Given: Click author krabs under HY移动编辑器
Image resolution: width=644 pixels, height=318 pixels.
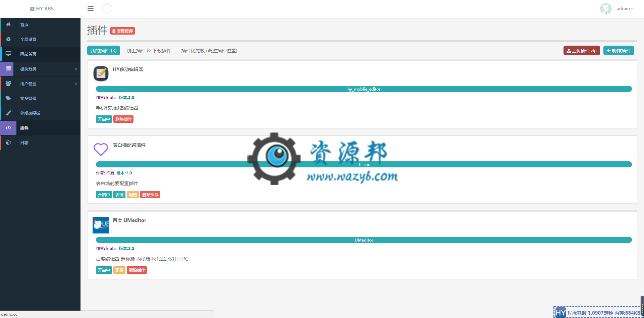Looking at the screenshot, I should [111, 98].
